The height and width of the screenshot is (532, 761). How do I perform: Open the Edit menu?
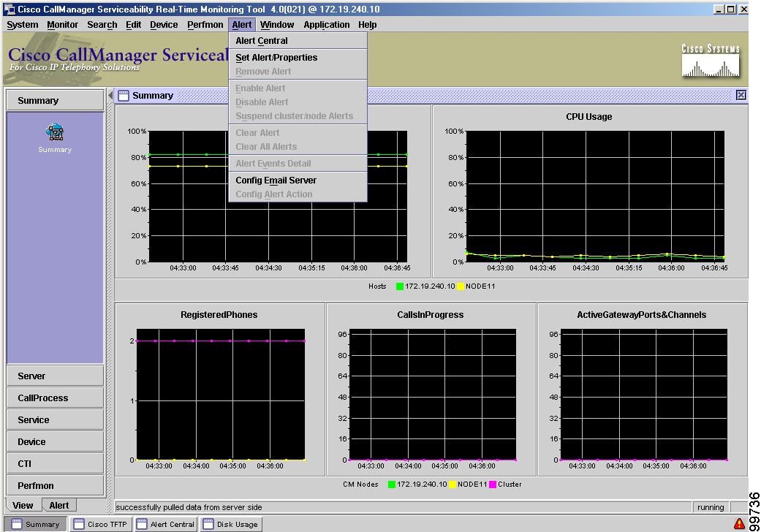pos(133,25)
